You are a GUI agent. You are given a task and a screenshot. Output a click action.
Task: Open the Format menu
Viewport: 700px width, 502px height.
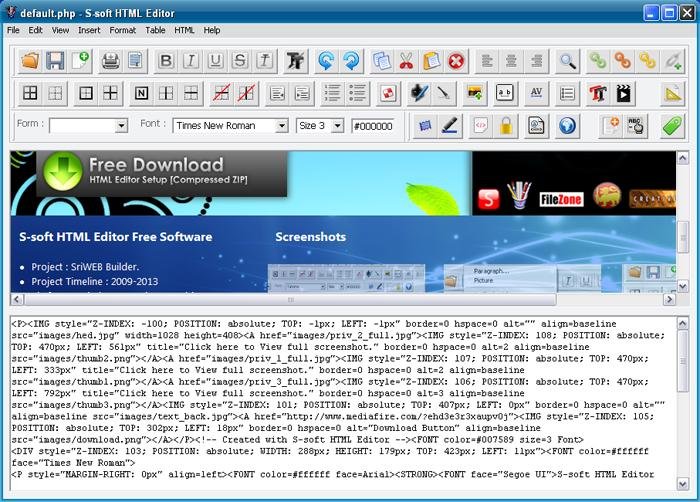coord(122,30)
